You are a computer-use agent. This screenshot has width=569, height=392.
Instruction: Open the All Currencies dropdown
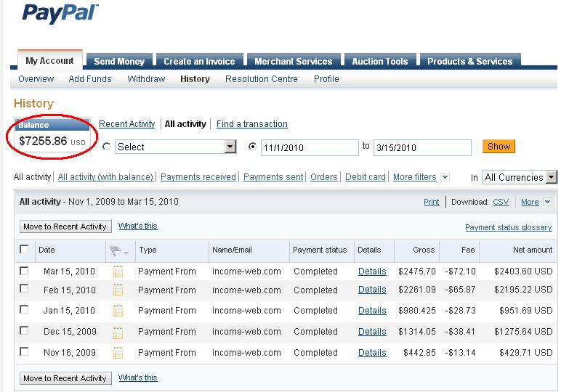coord(520,177)
